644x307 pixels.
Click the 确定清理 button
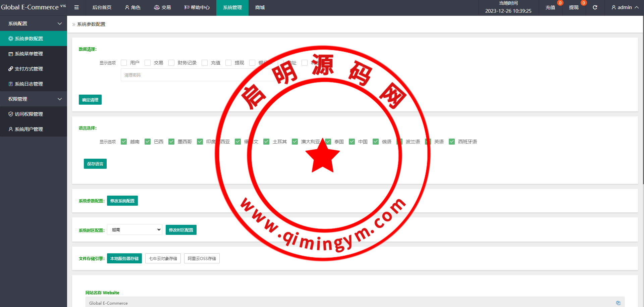[90, 100]
